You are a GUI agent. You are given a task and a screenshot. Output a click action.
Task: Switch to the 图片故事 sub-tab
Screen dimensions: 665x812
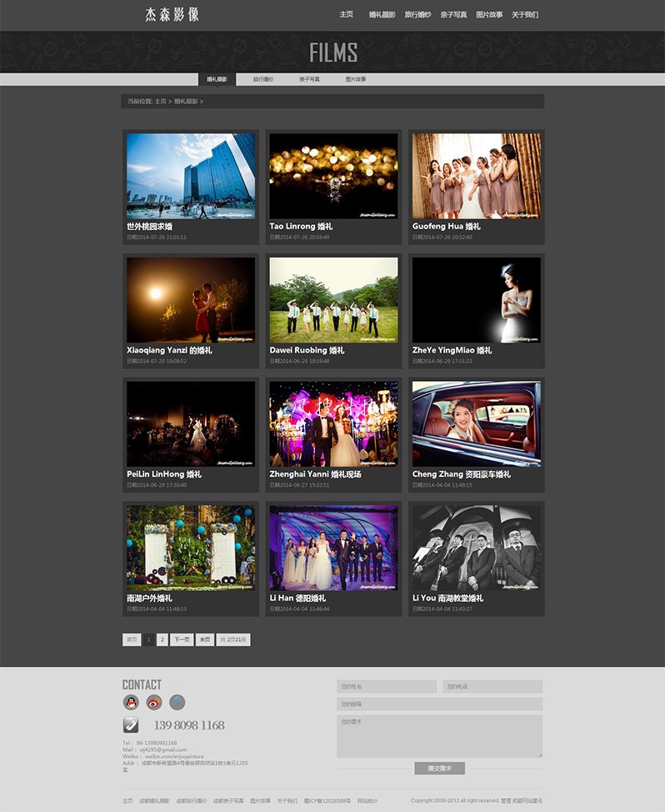point(356,79)
